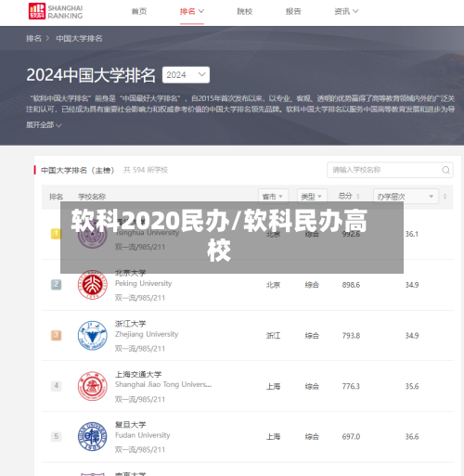The width and height of the screenshot is (464, 476).
Task: Open the 院校 institutions menu item
Action: point(245,11)
